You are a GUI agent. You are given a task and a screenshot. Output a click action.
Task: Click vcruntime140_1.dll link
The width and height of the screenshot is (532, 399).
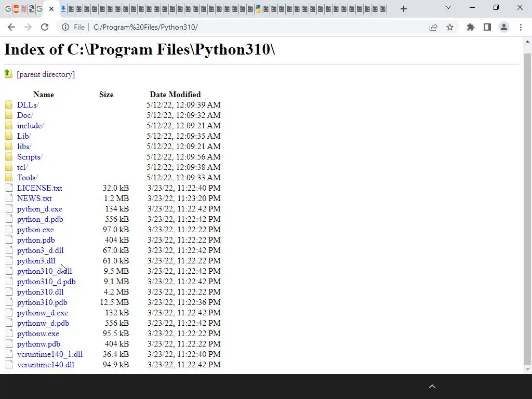pyautogui.click(x=50, y=354)
